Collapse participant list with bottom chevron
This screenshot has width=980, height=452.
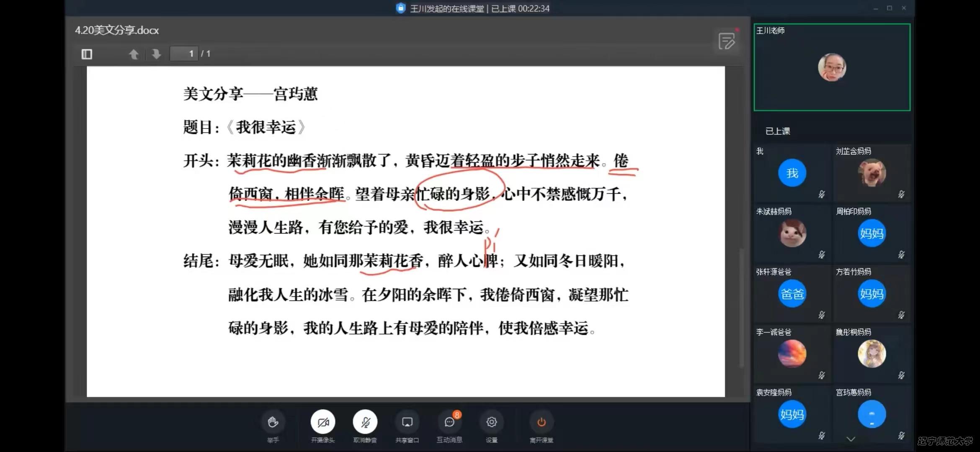point(851,439)
